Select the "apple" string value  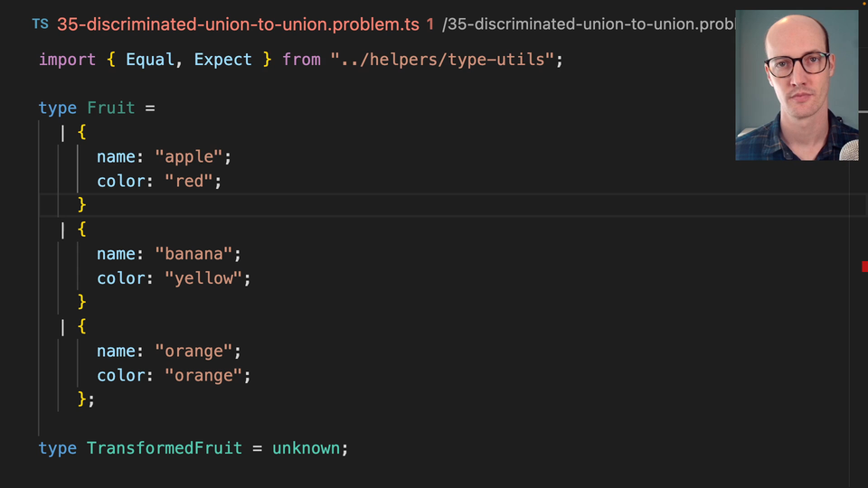pyautogui.click(x=189, y=157)
